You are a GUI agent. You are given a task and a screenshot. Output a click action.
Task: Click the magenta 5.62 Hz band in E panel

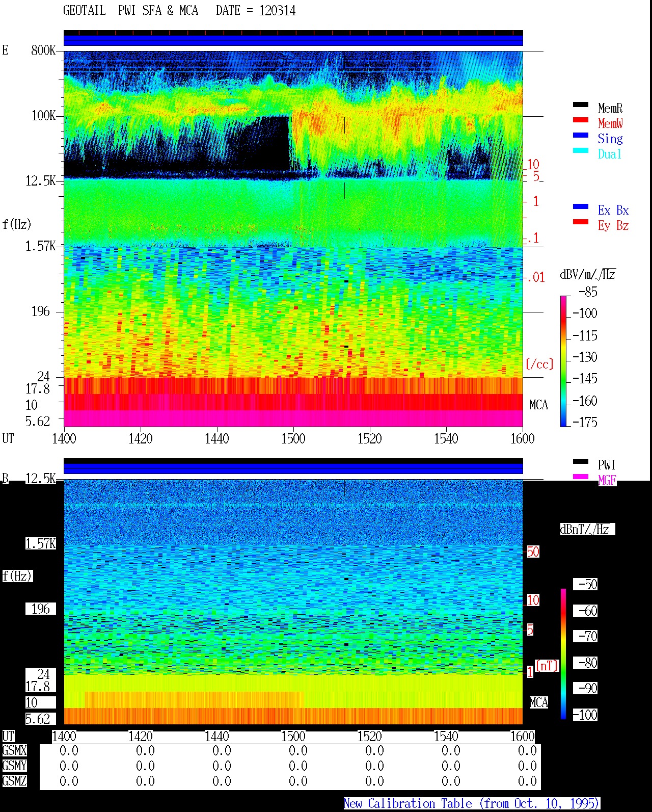293,418
